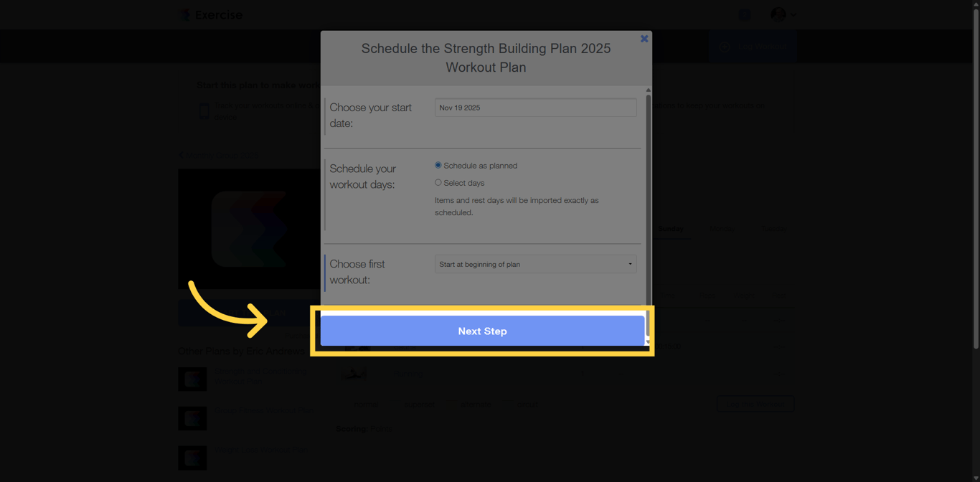Open the user profile avatar

(x=778, y=14)
